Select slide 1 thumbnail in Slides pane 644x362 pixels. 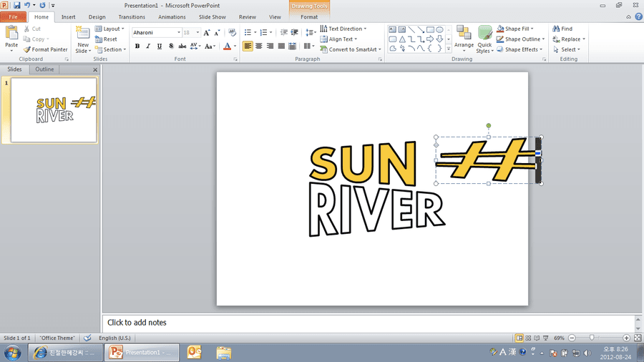[54, 110]
